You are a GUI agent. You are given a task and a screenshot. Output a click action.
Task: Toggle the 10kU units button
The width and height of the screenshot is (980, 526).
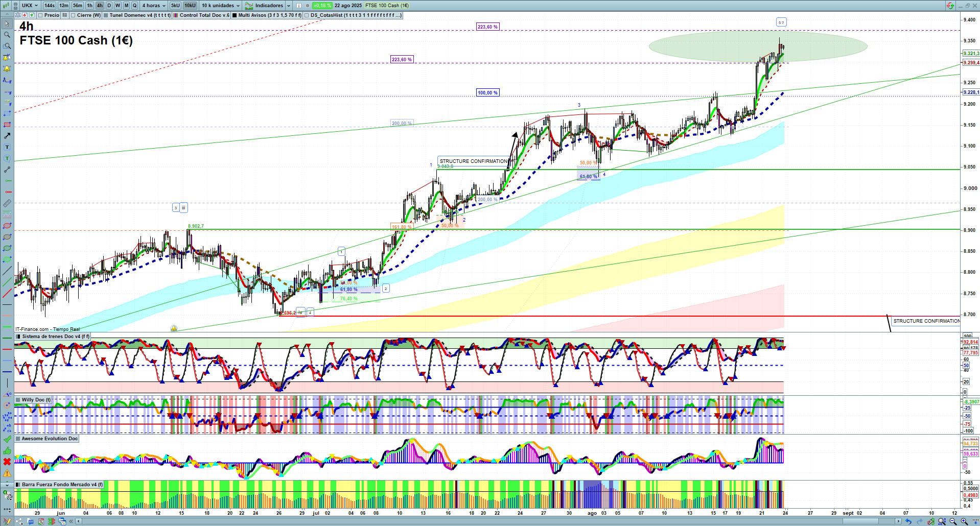190,6
